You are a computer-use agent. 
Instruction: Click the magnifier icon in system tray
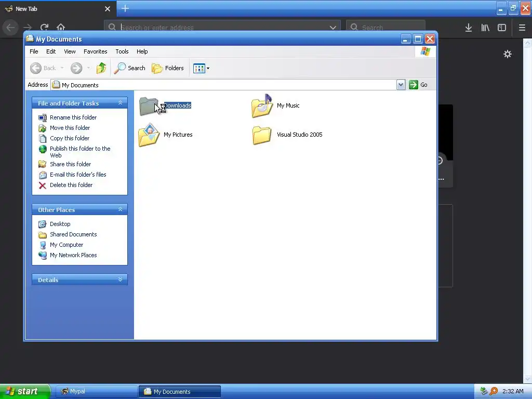tap(494, 392)
